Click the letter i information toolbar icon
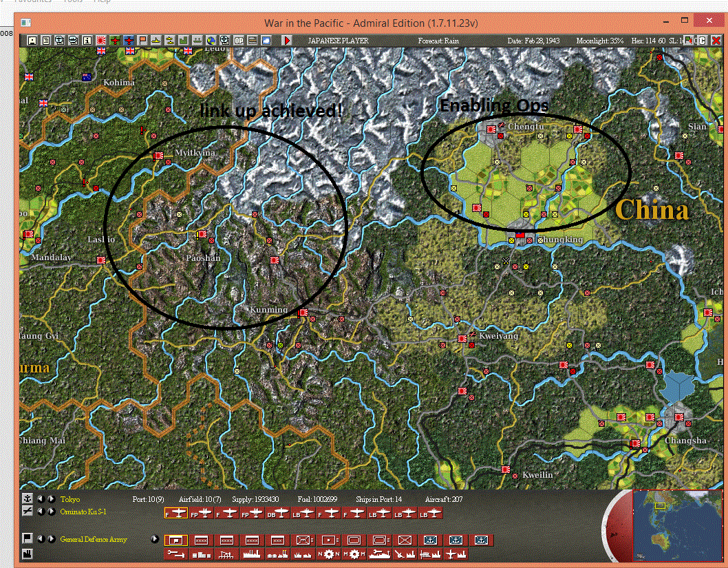The width and height of the screenshot is (728, 568). (87, 41)
